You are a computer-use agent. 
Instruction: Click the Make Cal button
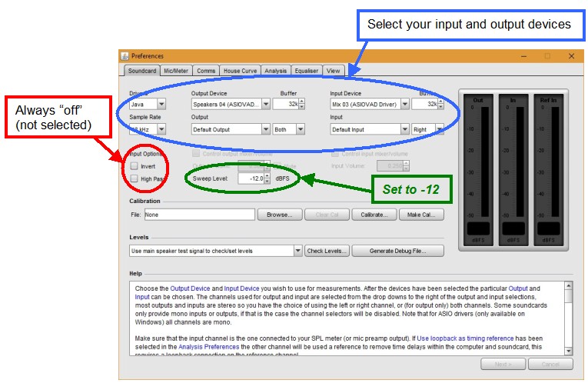[422, 215]
